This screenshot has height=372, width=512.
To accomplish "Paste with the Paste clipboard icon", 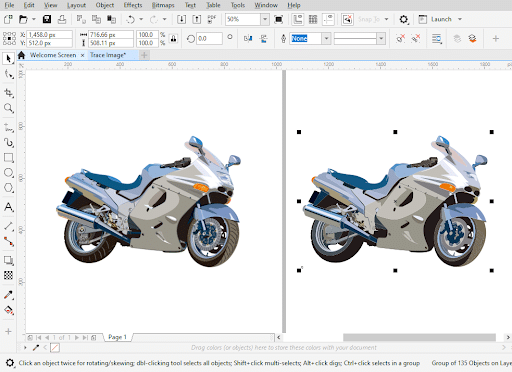I will pyautogui.click(x=111, y=19).
